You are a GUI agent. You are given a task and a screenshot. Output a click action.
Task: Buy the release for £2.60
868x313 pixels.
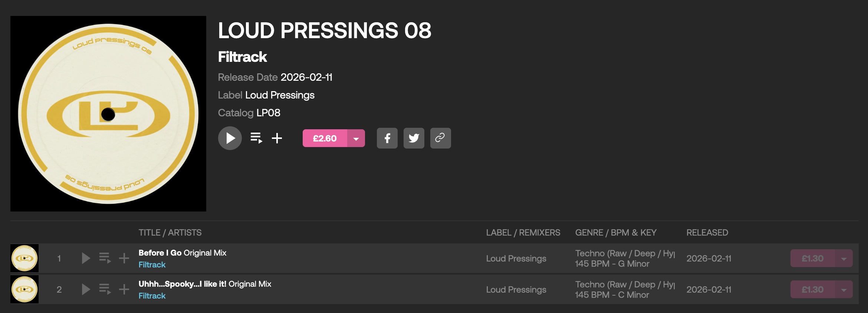(325, 138)
